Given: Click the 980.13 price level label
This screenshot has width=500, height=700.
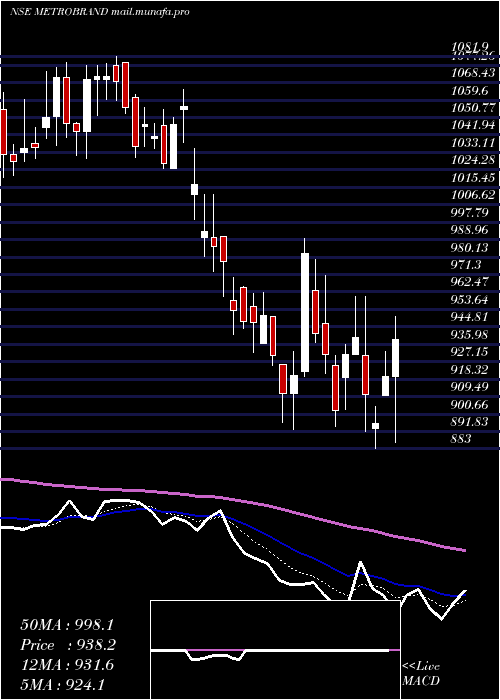Looking at the screenshot, I should pos(470,247).
